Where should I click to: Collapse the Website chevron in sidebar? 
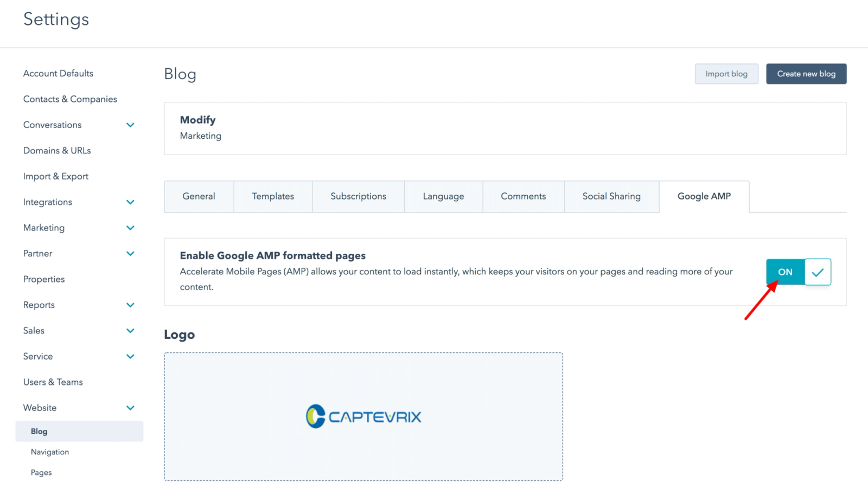point(130,408)
